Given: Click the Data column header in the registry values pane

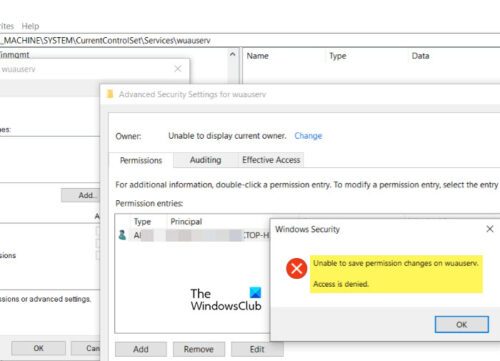Looking at the screenshot, I should tap(420, 56).
